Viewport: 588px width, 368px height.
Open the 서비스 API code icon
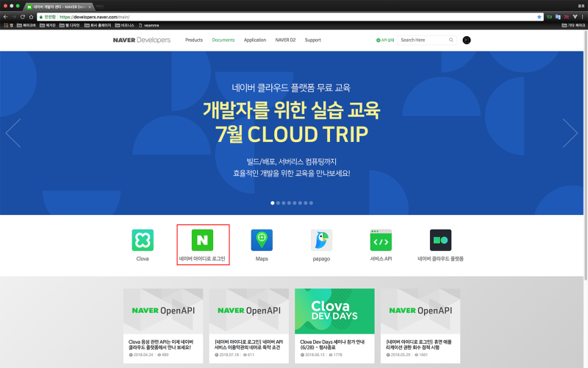[381, 240]
